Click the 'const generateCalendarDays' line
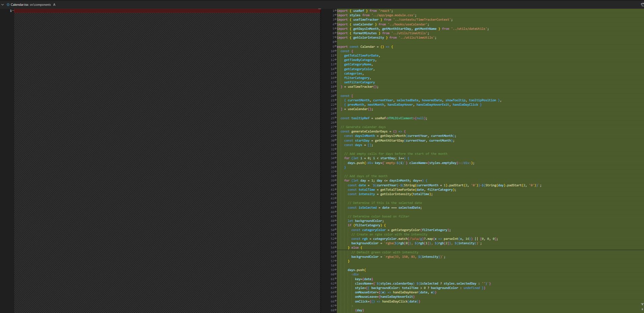 pyautogui.click(x=373, y=131)
